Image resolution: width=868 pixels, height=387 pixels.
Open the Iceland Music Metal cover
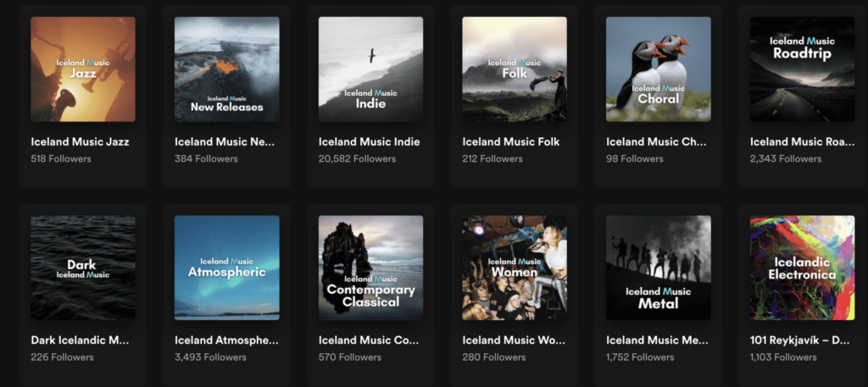659,268
